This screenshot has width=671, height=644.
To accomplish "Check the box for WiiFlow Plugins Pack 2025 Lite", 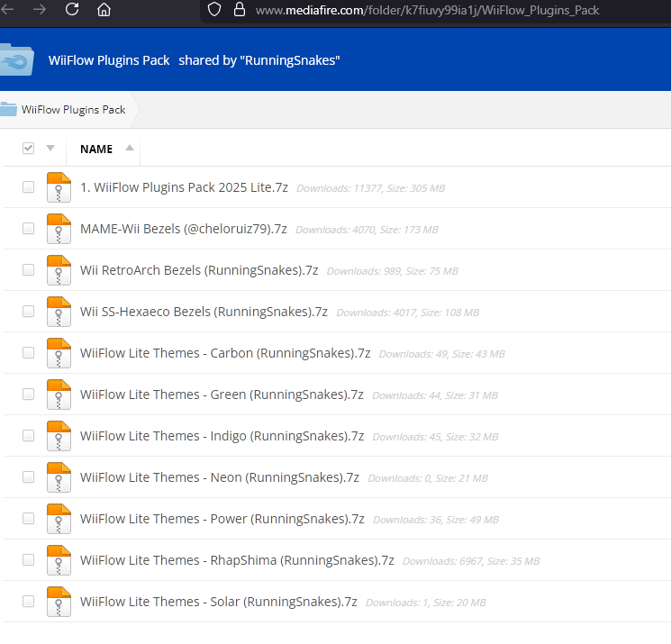I will pyautogui.click(x=28, y=187).
